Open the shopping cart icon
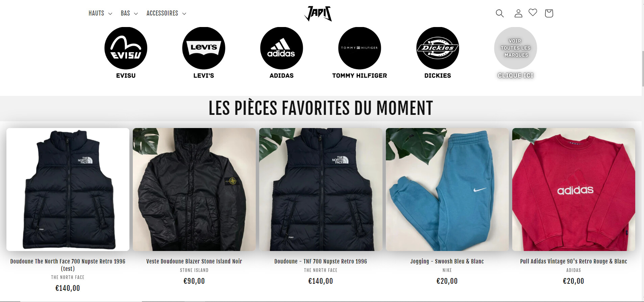644x302 pixels. (x=549, y=13)
